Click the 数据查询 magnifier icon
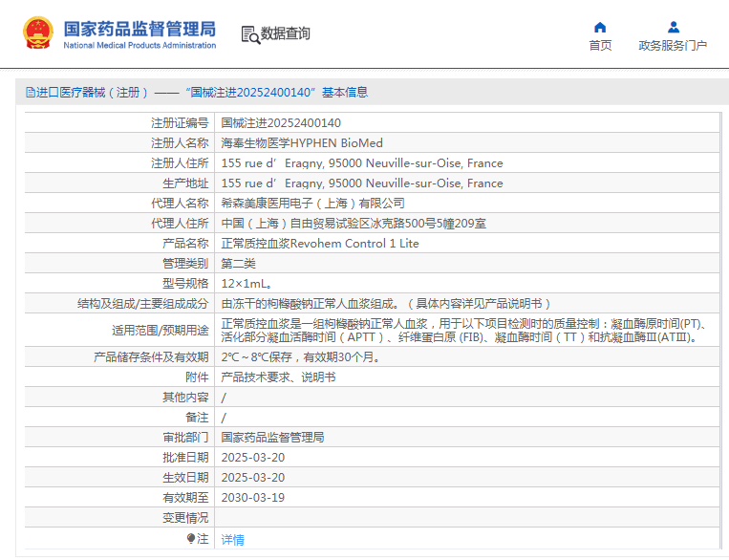The width and height of the screenshot is (729, 560). coord(250,34)
